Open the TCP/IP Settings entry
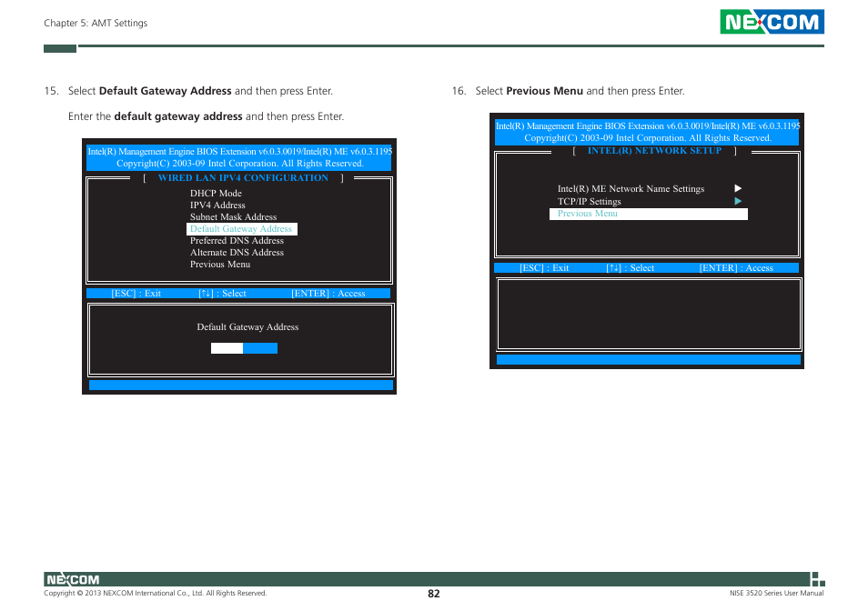 589,201
